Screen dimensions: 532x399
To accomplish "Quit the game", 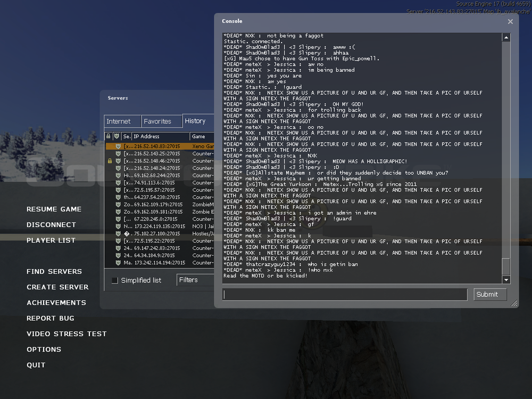I will click(36, 365).
